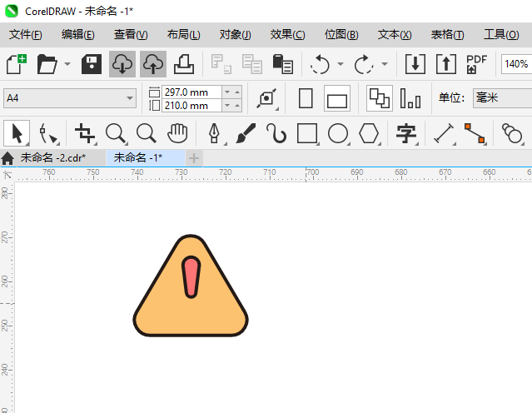This screenshot has width=532, height=413.
Task: Select the Pick arrow tool
Action: click(17, 133)
